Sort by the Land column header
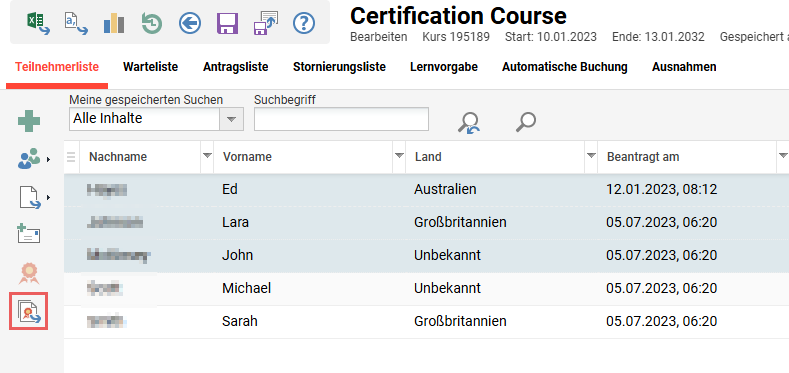 [428, 157]
